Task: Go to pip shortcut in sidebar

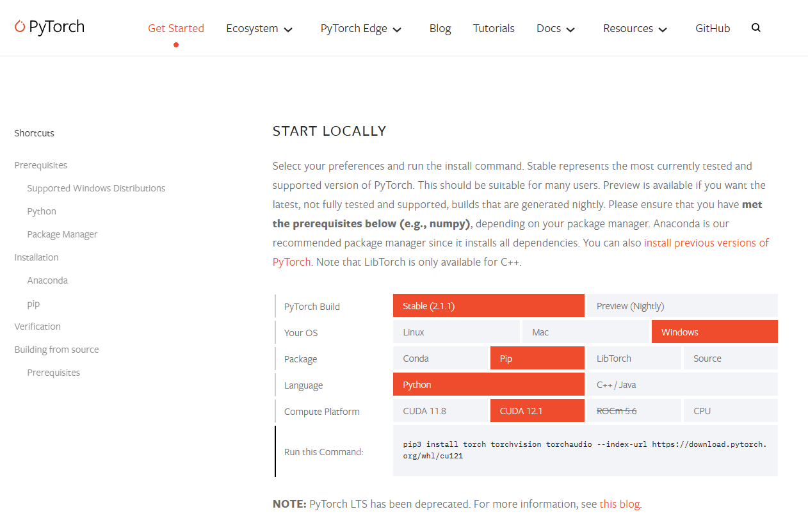Action: (33, 303)
